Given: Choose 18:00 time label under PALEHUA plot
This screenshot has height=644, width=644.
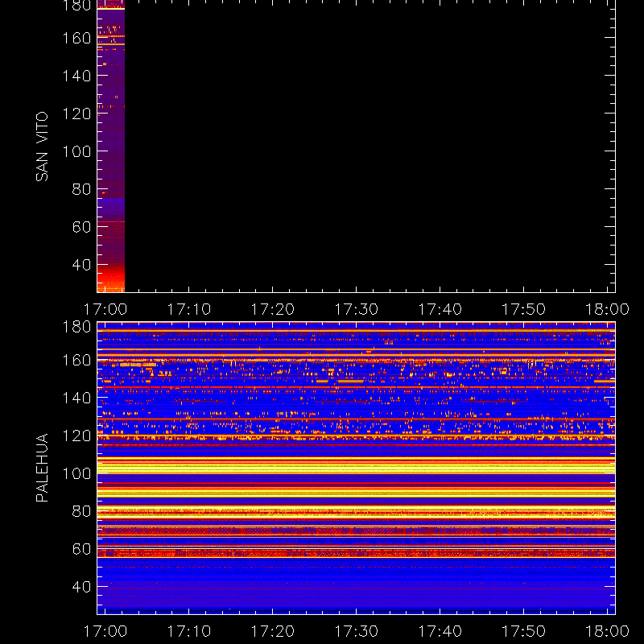Looking at the screenshot, I should (x=608, y=631).
